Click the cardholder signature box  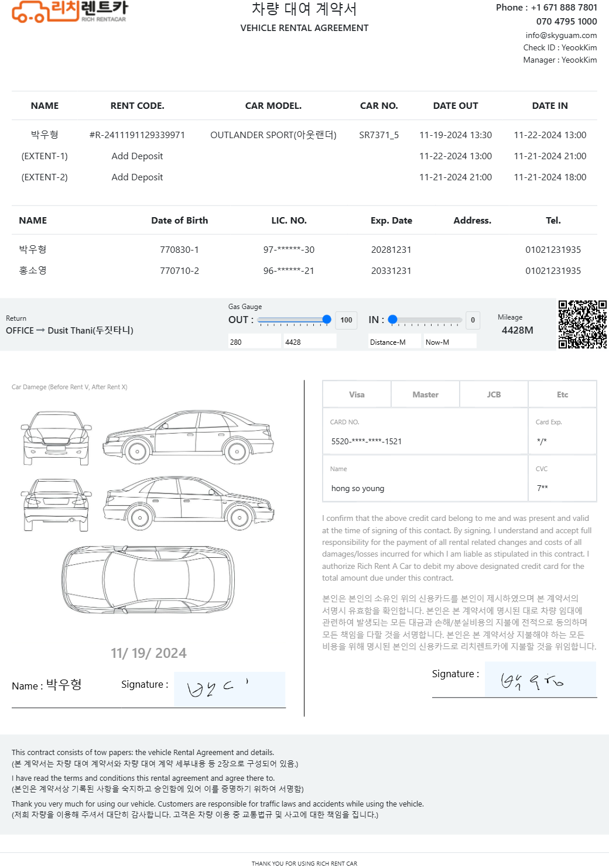click(540, 679)
